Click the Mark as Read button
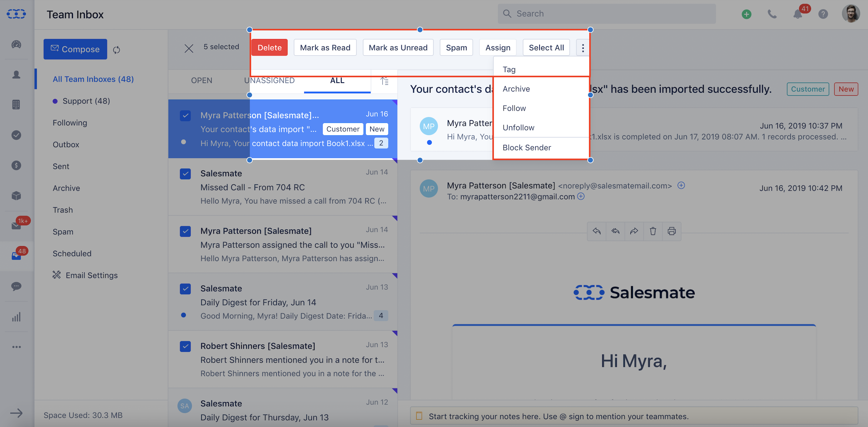This screenshot has width=868, height=427. [x=325, y=47]
